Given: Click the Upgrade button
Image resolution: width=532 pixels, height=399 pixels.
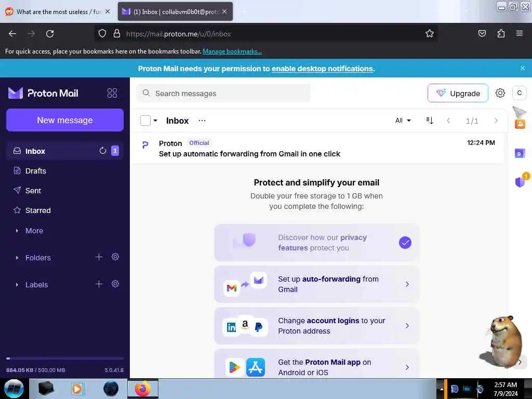Looking at the screenshot, I should 458,93.
